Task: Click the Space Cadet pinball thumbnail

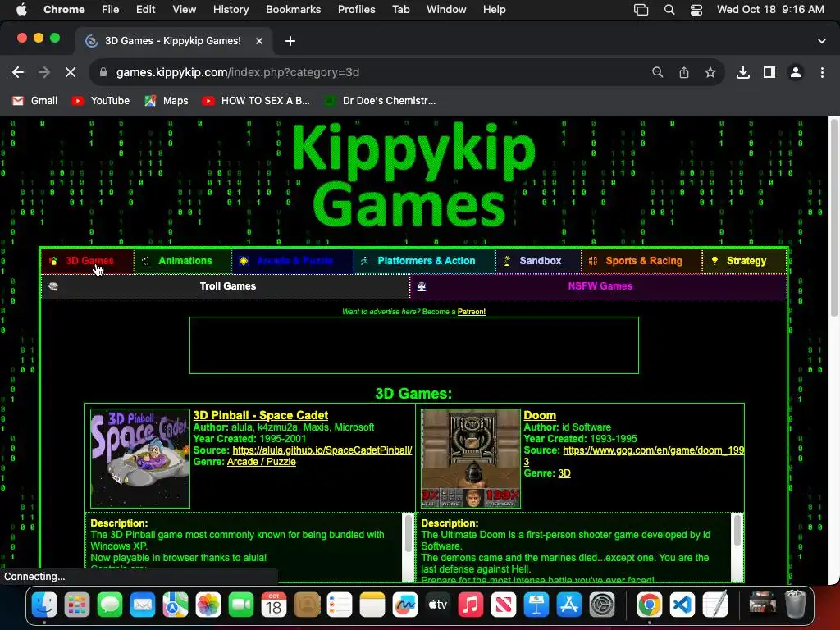Action: pyautogui.click(x=140, y=459)
